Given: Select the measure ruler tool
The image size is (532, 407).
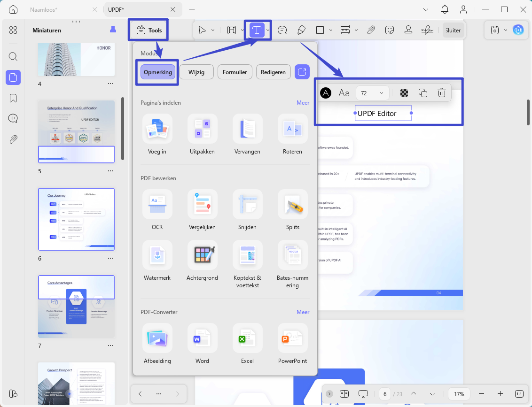Looking at the screenshot, I should [x=345, y=30].
